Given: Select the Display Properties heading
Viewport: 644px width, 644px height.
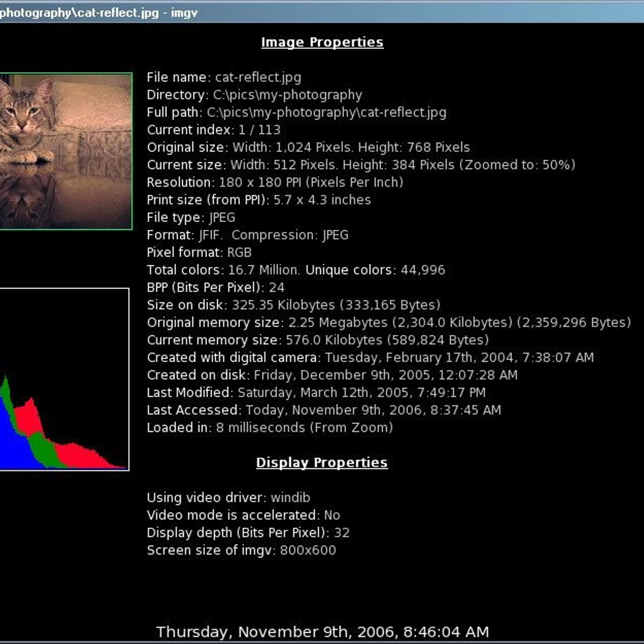Looking at the screenshot, I should click(x=321, y=463).
